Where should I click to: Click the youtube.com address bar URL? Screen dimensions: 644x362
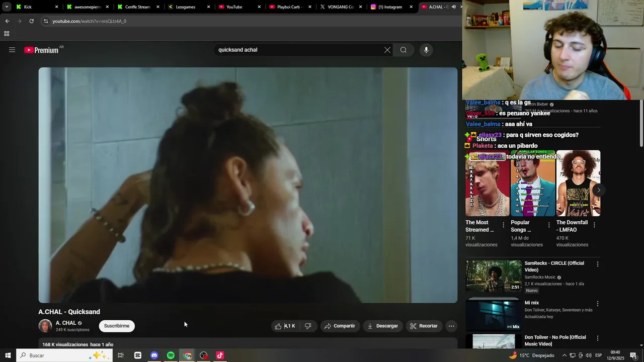tap(90, 21)
